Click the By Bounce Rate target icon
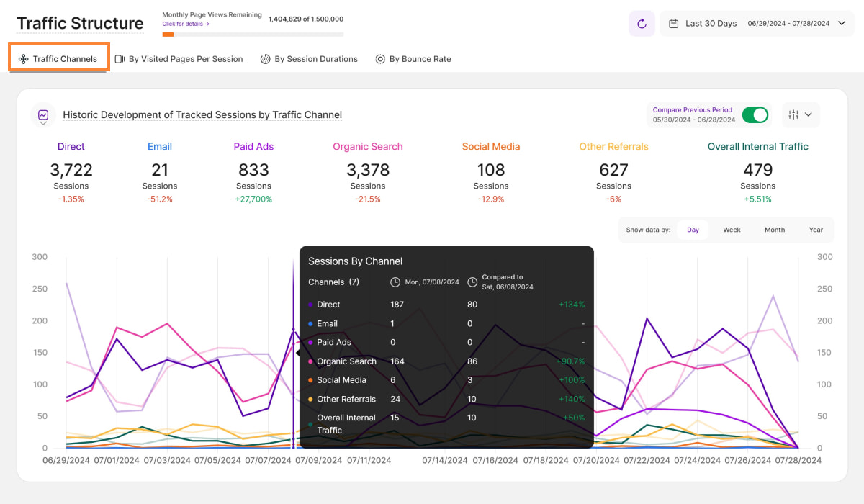 pyautogui.click(x=379, y=58)
